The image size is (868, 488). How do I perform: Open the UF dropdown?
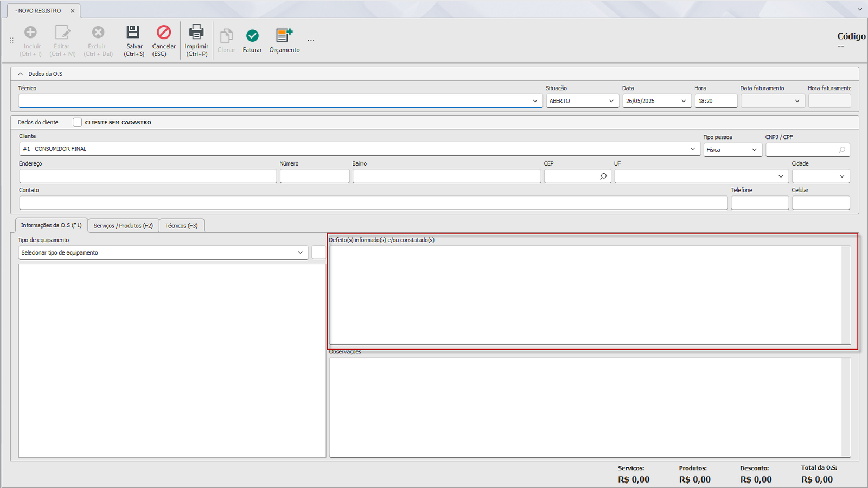pyautogui.click(x=781, y=176)
